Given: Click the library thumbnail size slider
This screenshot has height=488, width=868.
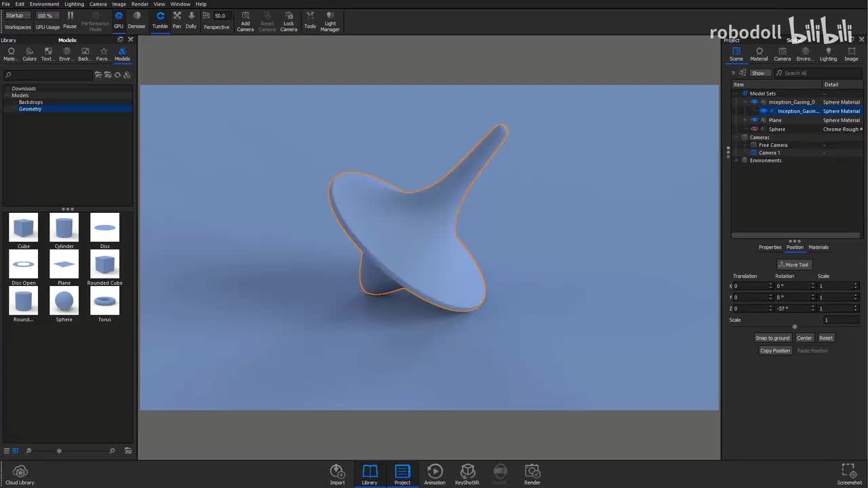Looking at the screenshot, I should [59, 451].
